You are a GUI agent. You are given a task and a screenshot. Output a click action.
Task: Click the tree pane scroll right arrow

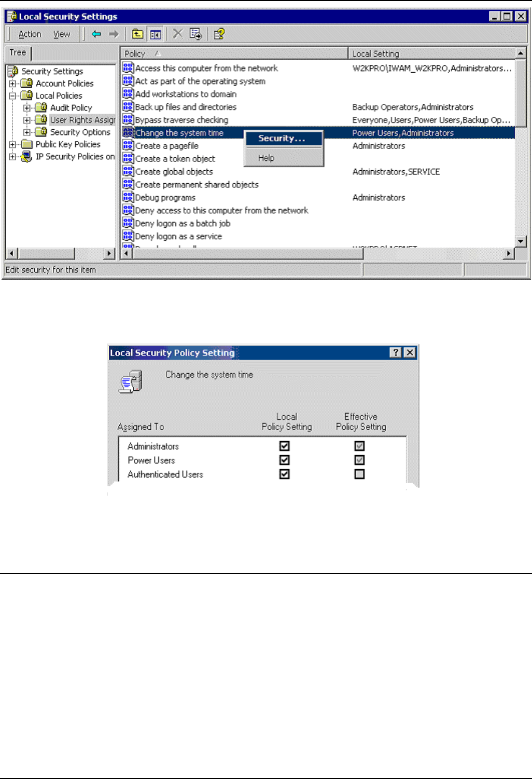pyautogui.click(x=109, y=253)
